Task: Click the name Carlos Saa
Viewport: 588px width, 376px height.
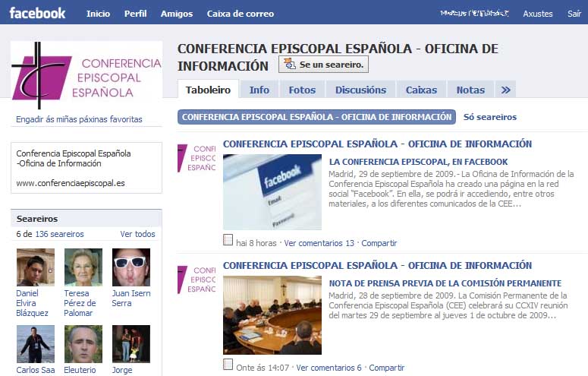Action: (x=35, y=370)
